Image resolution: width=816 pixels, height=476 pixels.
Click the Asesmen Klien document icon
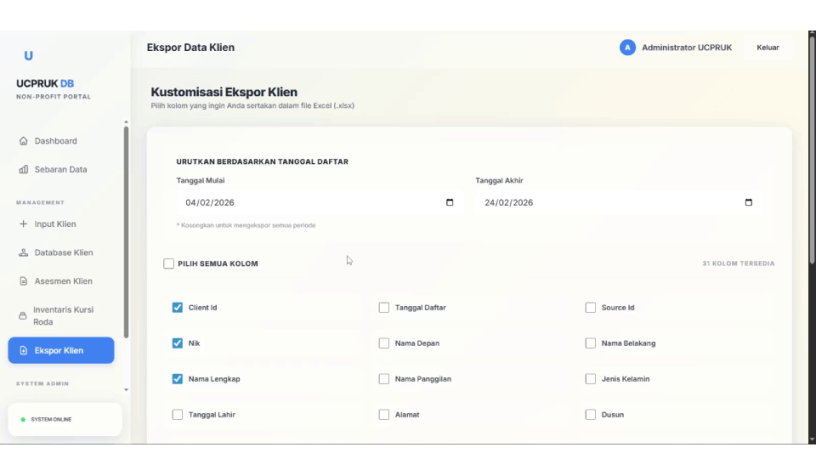(24, 282)
